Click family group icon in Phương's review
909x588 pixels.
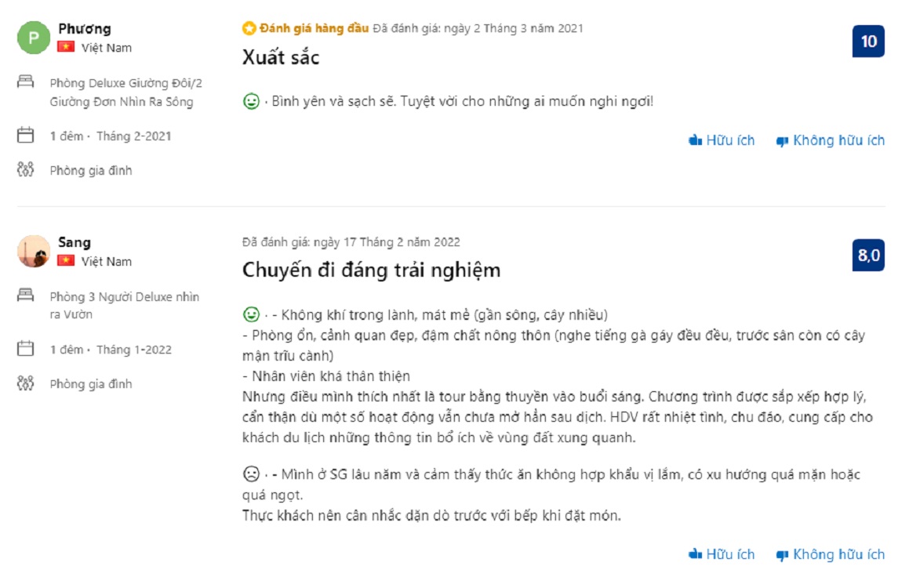26,169
